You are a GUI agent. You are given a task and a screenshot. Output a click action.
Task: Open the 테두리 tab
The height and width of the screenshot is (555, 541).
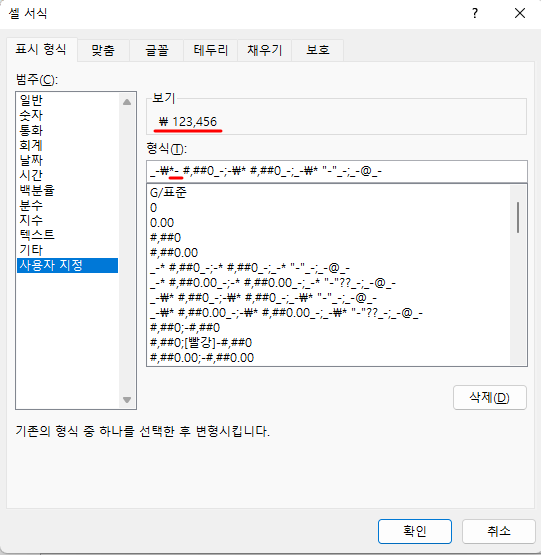(211, 50)
